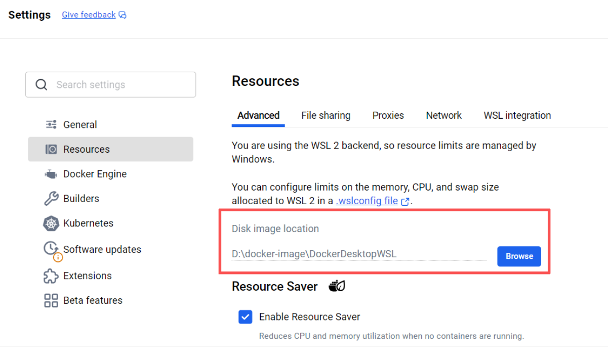This screenshot has height=364, width=608.
Task: Click the General sliders icon in sidebar
Action: tap(51, 124)
